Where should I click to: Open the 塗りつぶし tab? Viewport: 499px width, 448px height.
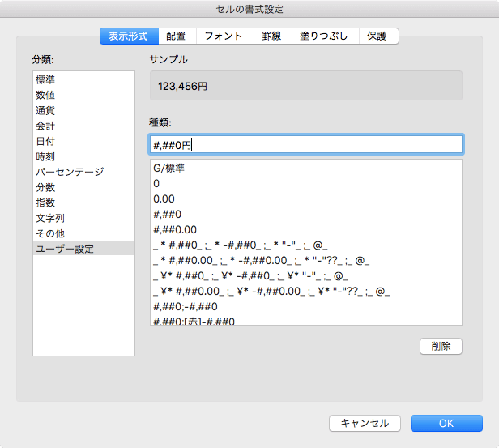[x=326, y=36]
